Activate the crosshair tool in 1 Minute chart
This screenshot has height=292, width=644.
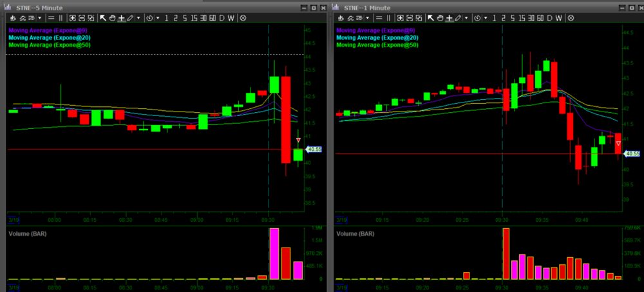pos(449,18)
